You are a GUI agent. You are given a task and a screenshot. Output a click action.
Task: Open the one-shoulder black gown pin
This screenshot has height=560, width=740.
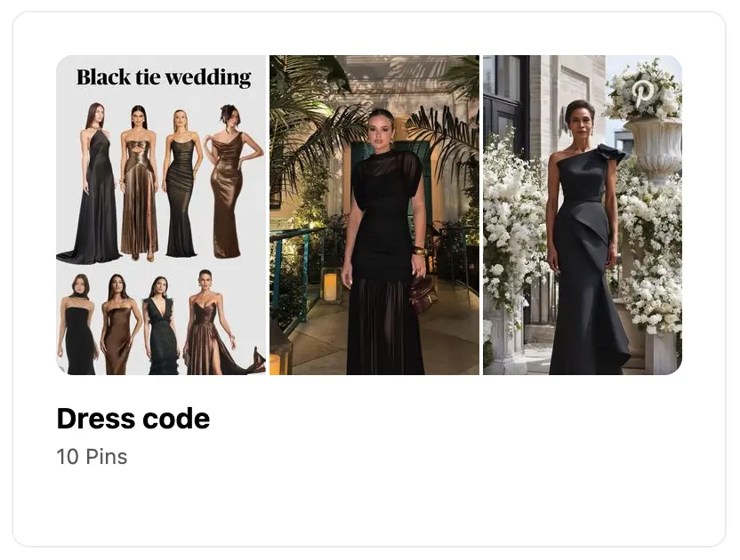pos(583,215)
